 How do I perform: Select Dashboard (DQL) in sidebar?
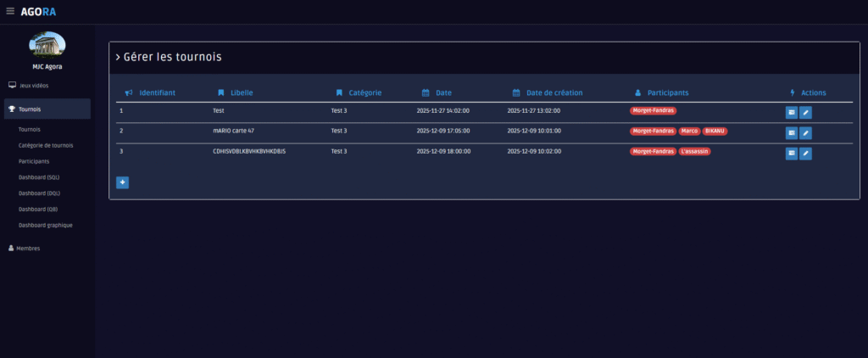(x=38, y=193)
